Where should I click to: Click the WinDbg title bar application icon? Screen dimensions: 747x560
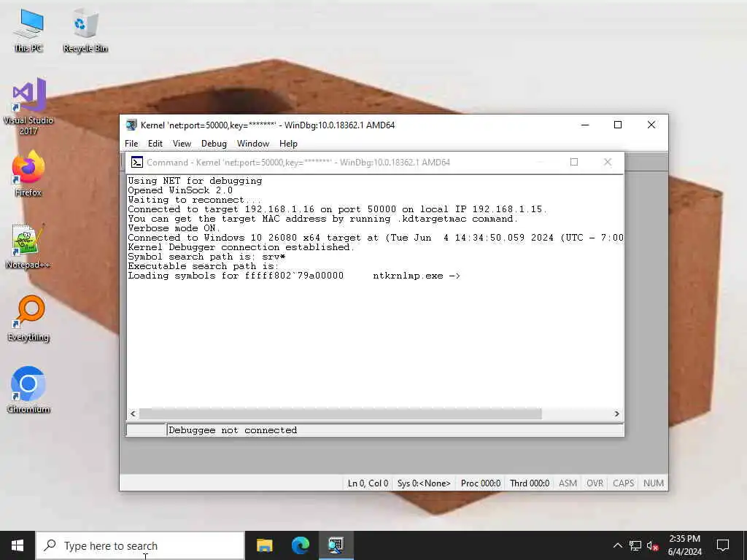(131, 125)
